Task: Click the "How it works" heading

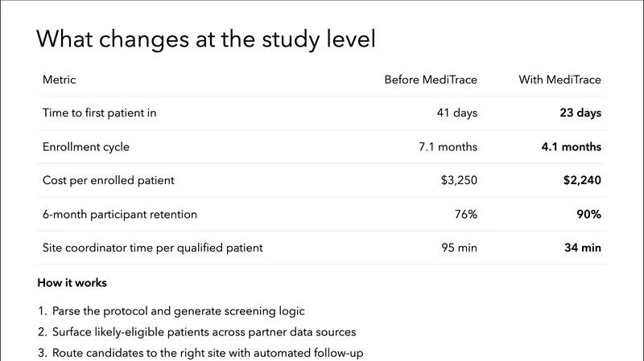Action: 72,283
